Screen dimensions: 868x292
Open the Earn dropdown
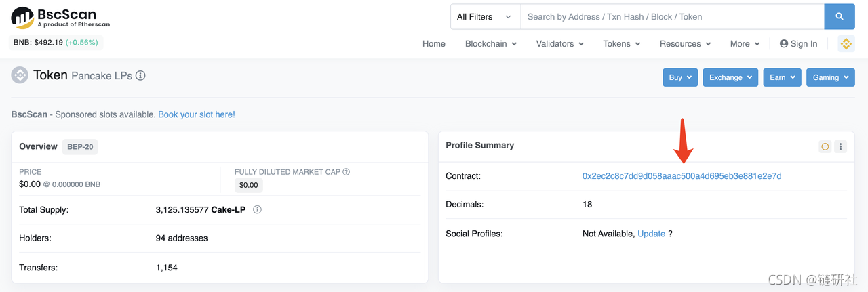coord(782,77)
